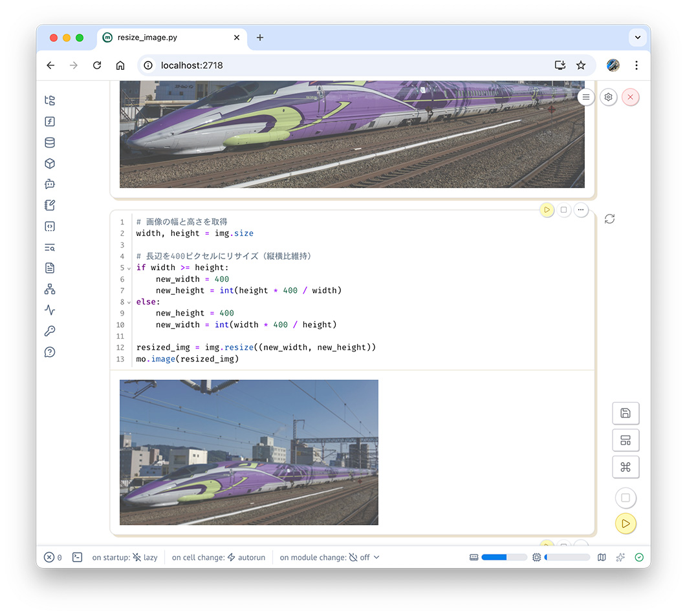Open the file explorer sidebar panel
This screenshot has height=616, width=687.
click(x=50, y=100)
